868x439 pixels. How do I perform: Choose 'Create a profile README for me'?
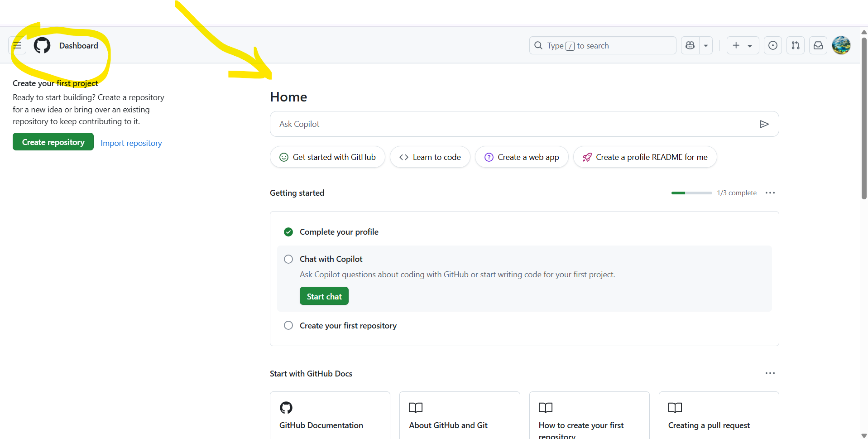[645, 157]
